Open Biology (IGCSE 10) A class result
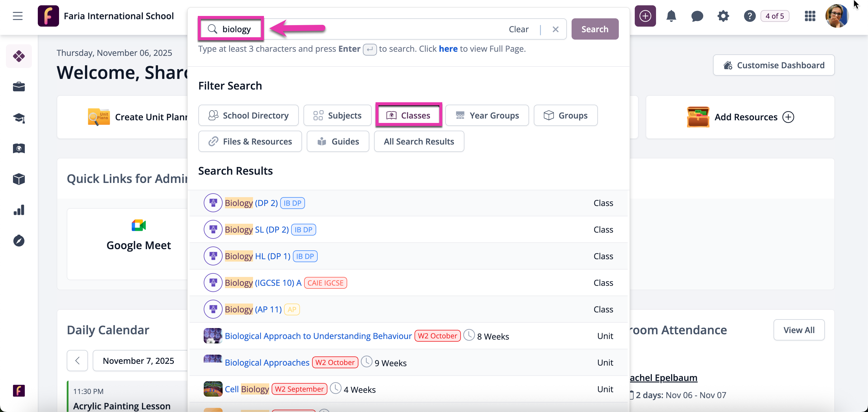 click(263, 283)
